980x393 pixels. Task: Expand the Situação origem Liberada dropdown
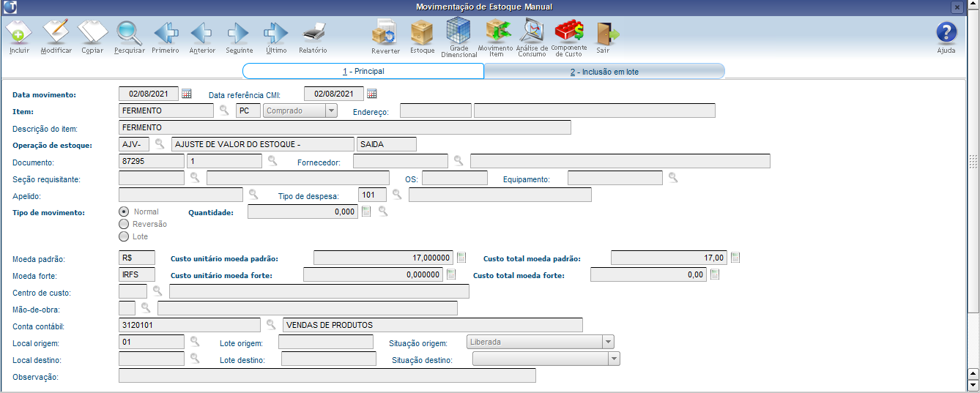click(608, 342)
